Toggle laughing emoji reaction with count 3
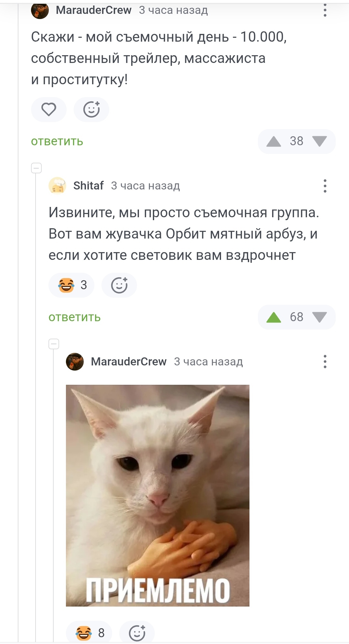 (x=71, y=285)
